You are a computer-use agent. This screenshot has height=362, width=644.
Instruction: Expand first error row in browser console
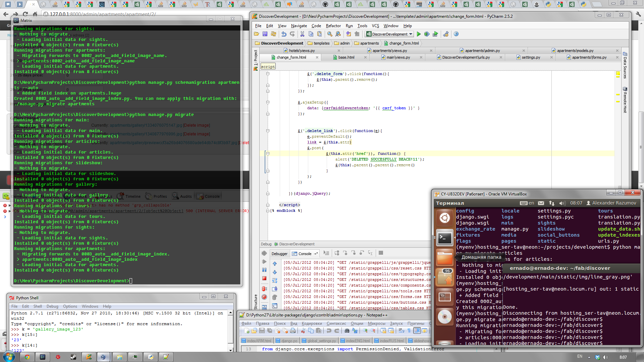pos(10,205)
